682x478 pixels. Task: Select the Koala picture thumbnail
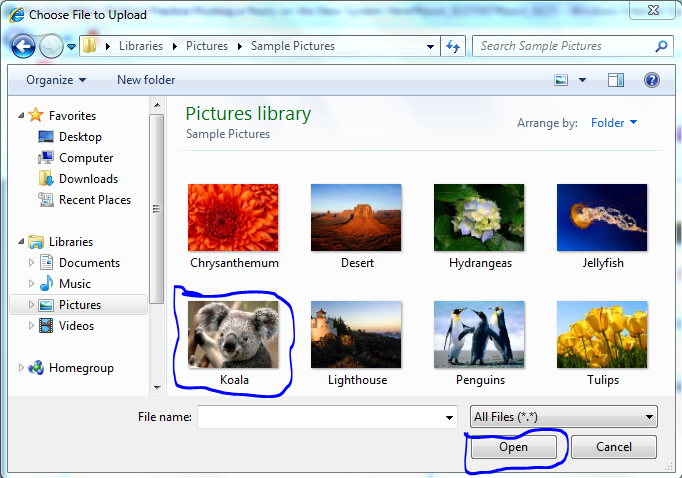233,335
